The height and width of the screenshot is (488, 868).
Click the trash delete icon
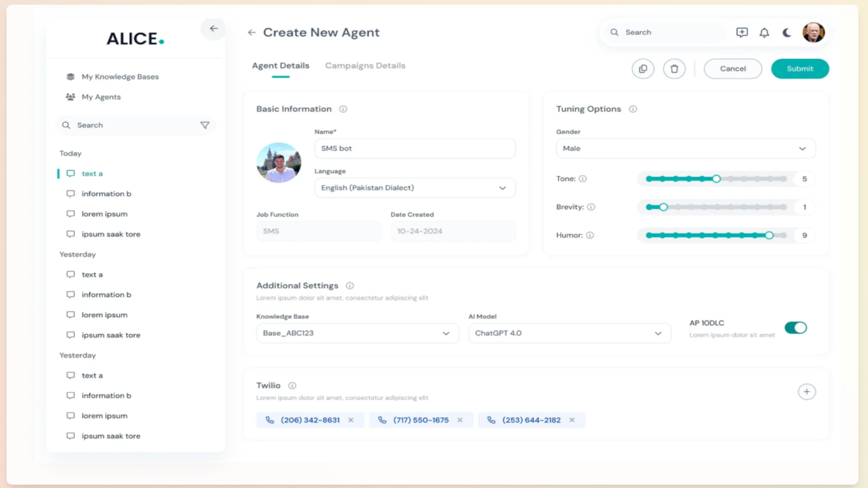(x=674, y=69)
